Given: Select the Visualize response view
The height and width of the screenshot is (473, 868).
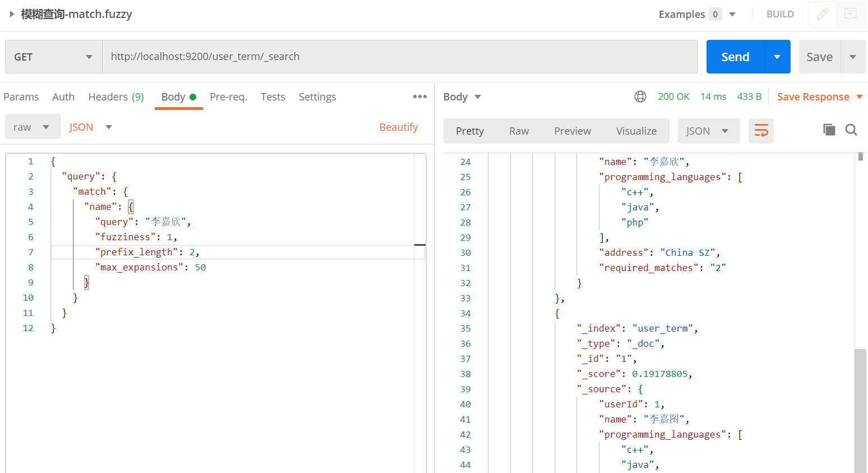Looking at the screenshot, I should point(636,131).
